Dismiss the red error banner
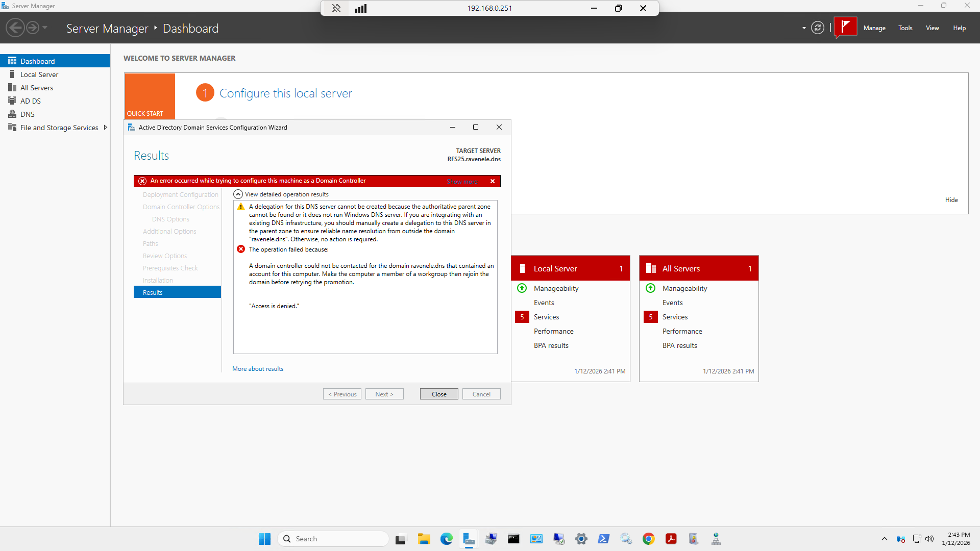This screenshot has width=980, height=551. coord(493,181)
